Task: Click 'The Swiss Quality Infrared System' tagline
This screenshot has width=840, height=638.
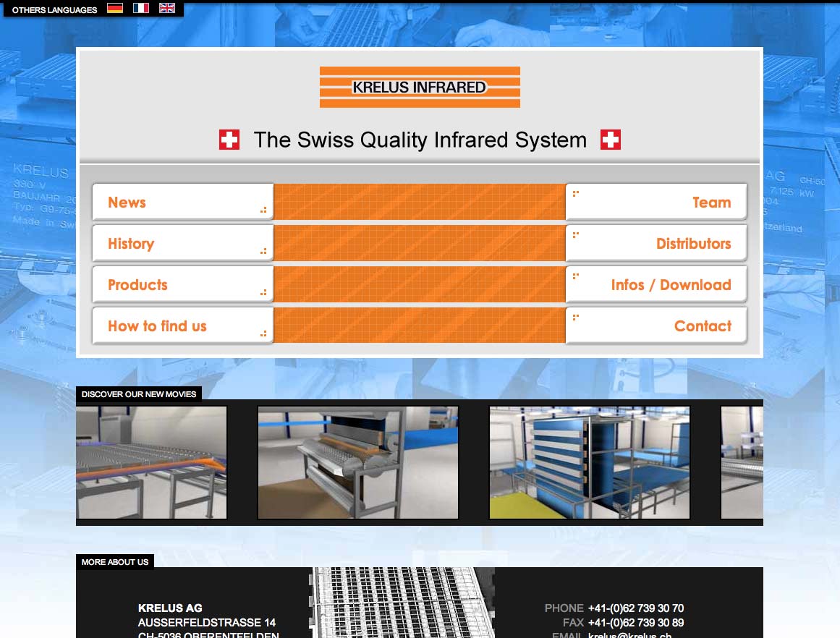Action: [420, 140]
